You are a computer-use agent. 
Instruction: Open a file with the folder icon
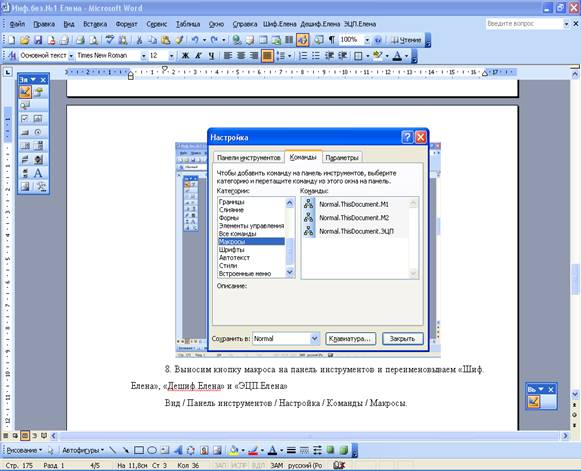click(x=24, y=40)
